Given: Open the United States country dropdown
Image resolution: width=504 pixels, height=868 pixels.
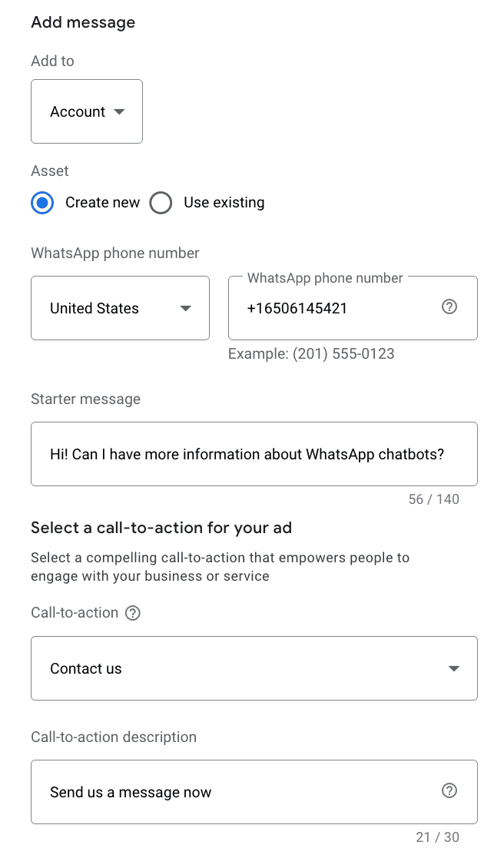Looking at the screenshot, I should (120, 308).
